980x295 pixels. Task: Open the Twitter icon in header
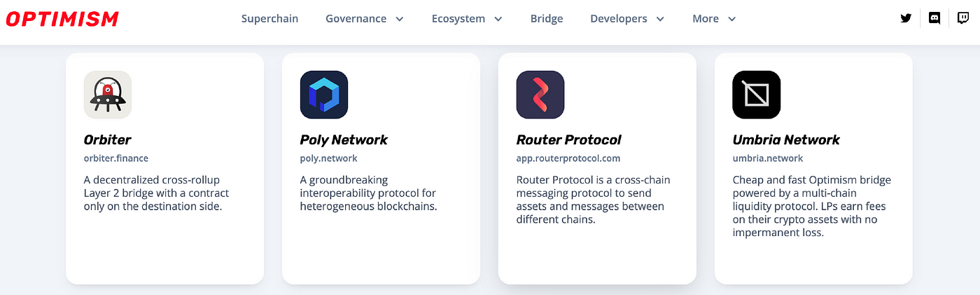906,19
